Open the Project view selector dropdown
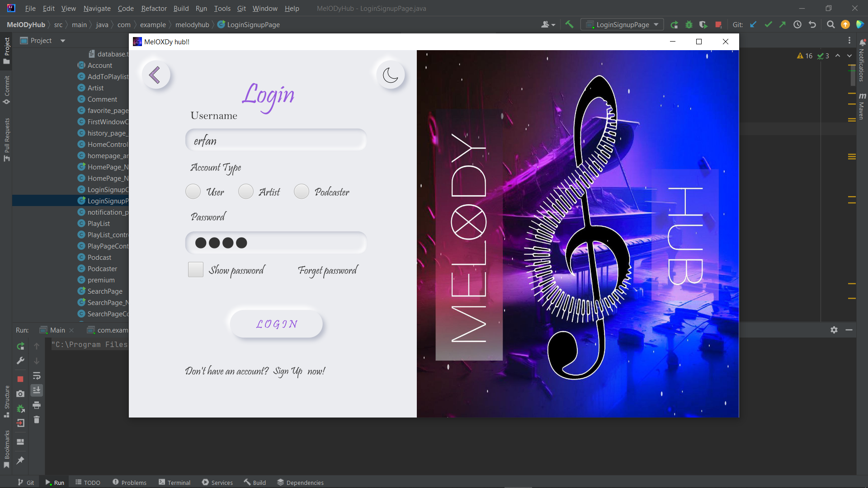Viewport: 868px width, 488px height. [62, 40]
